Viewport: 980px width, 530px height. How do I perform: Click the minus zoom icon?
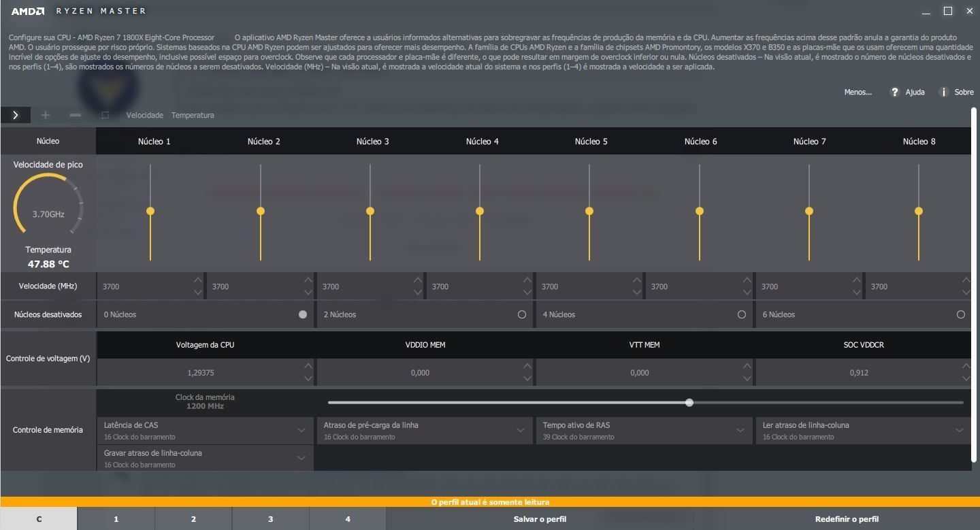coord(76,115)
